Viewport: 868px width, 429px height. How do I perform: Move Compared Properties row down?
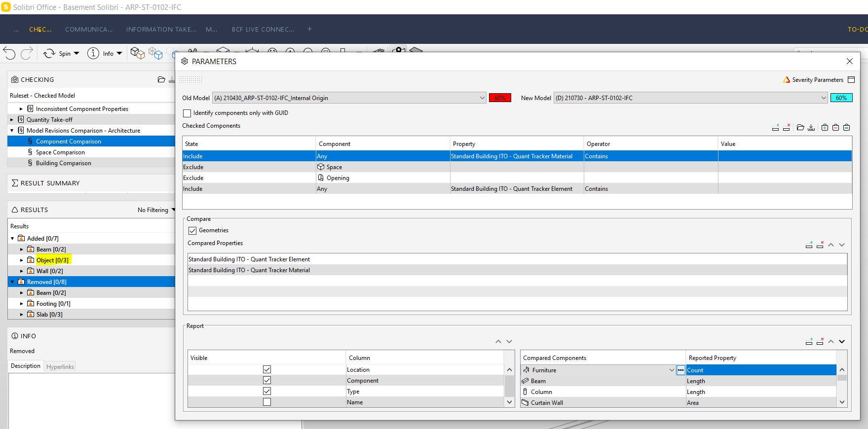pyautogui.click(x=842, y=245)
